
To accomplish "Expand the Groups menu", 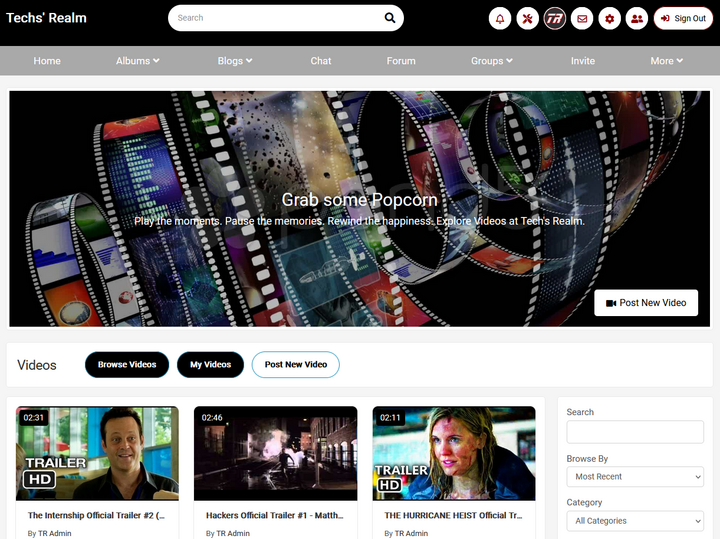I will point(492,61).
